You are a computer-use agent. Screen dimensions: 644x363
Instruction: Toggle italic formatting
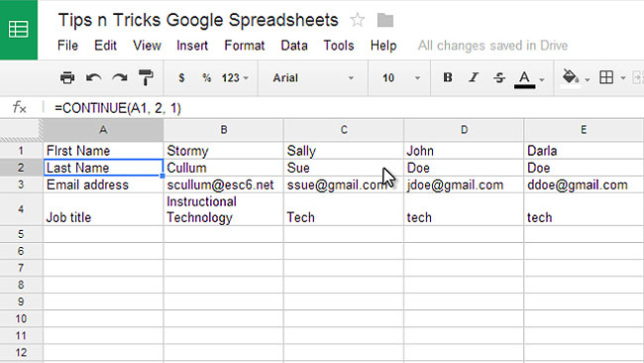tap(474, 77)
